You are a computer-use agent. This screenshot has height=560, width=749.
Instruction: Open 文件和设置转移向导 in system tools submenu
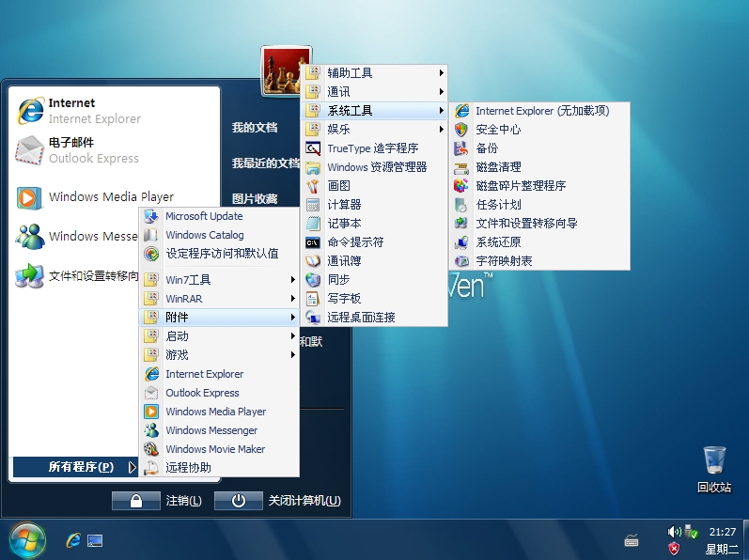coord(539,224)
